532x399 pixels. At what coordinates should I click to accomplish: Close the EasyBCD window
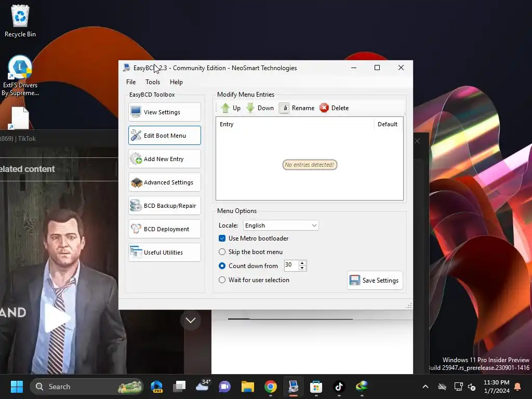coord(401,68)
